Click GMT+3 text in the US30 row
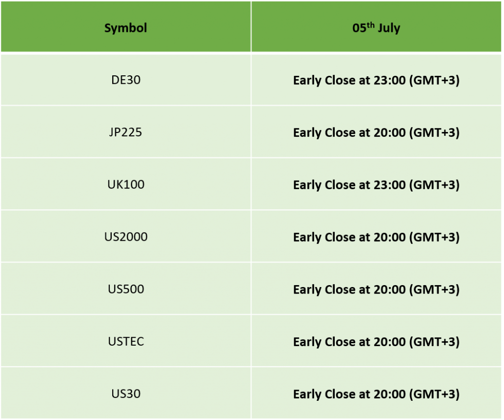This screenshot has width=504, height=420. pyautogui.click(x=434, y=394)
